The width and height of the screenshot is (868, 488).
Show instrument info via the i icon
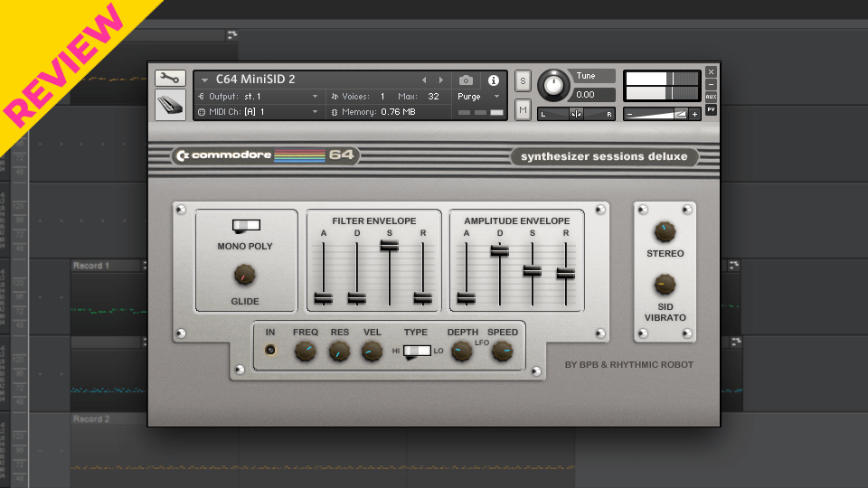point(494,80)
